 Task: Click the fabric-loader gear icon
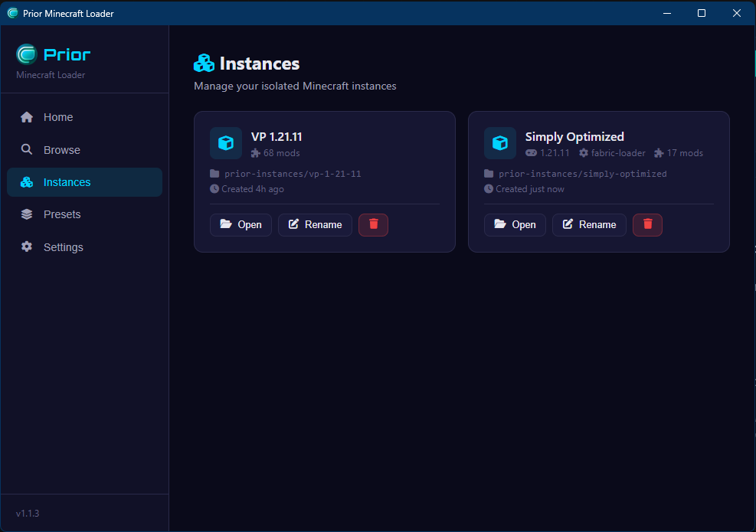coord(584,153)
